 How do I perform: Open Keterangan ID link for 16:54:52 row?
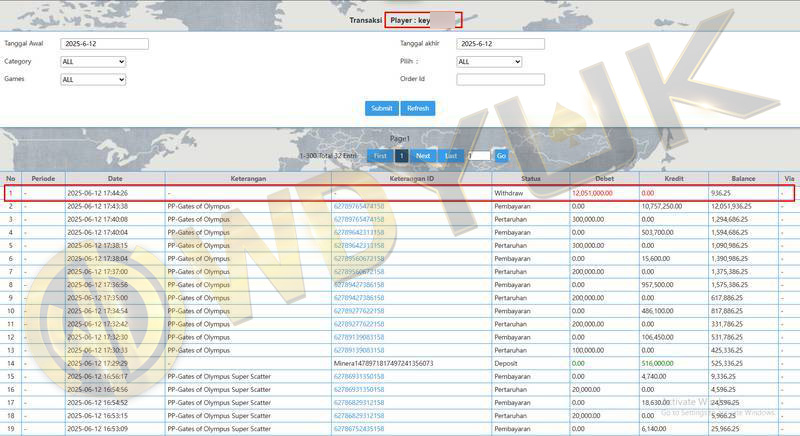point(359,403)
